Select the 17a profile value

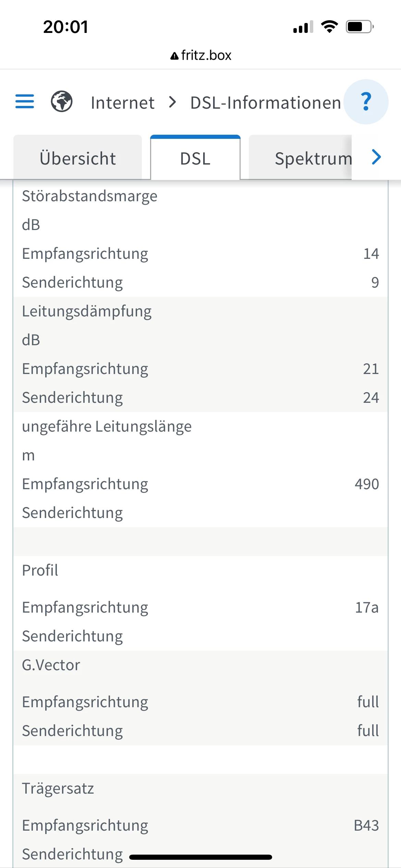click(x=366, y=607)
